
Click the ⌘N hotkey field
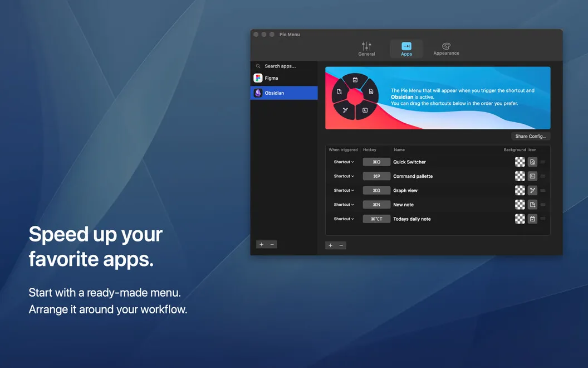point(376,205)
